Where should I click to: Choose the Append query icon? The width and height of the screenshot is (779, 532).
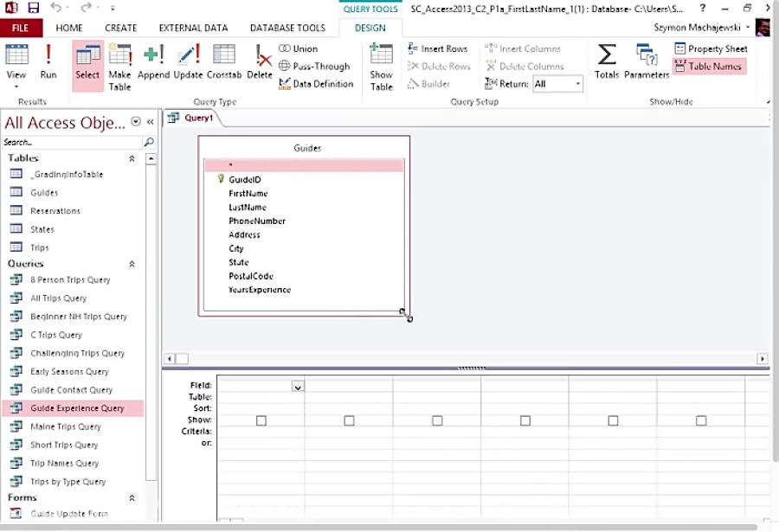pyautogui.click(x=153, y=61)
